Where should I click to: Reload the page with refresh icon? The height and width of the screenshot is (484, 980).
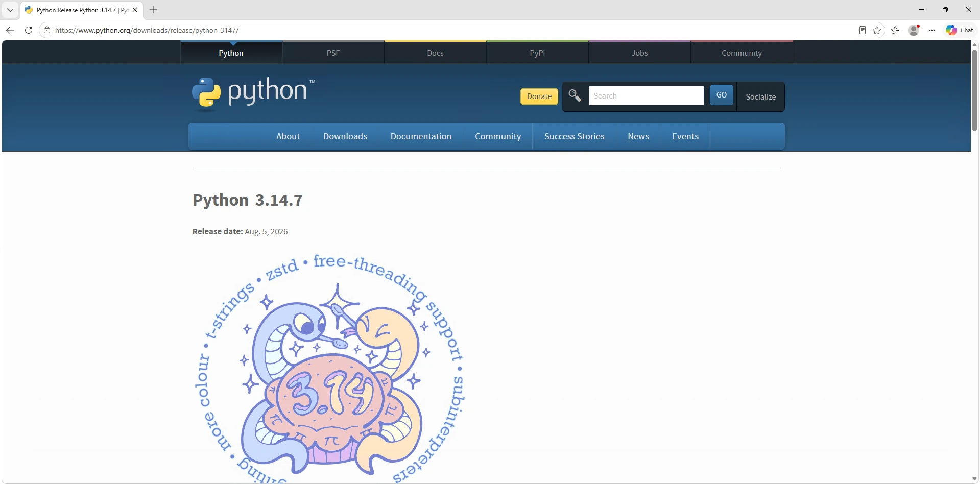[29, 30]
